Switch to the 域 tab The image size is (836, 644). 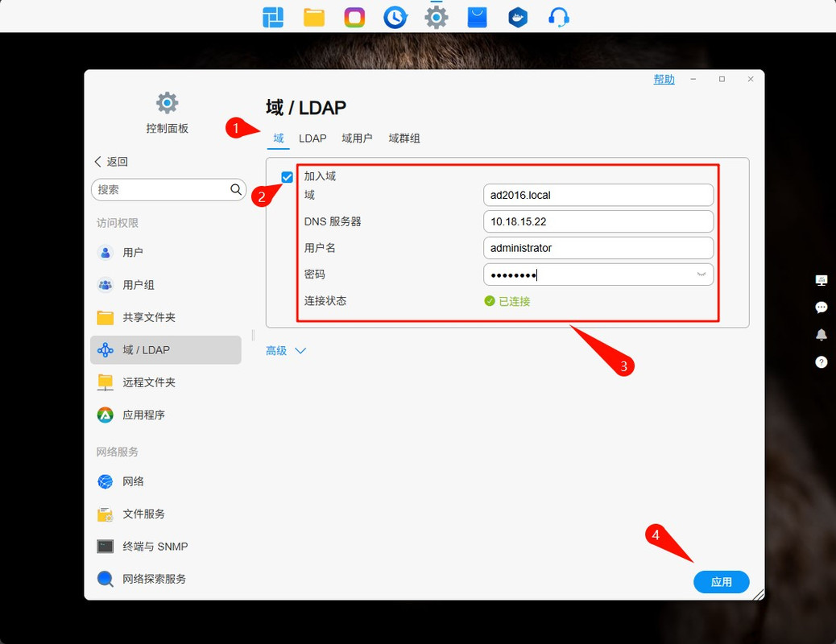pos(279,138)
